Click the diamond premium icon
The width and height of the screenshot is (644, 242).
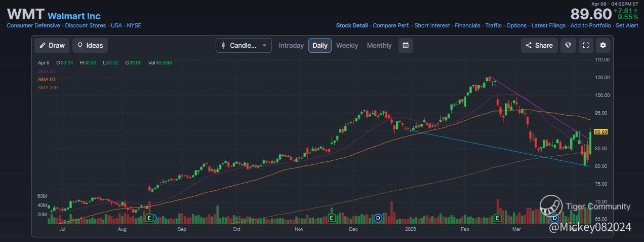coord(568,45)
